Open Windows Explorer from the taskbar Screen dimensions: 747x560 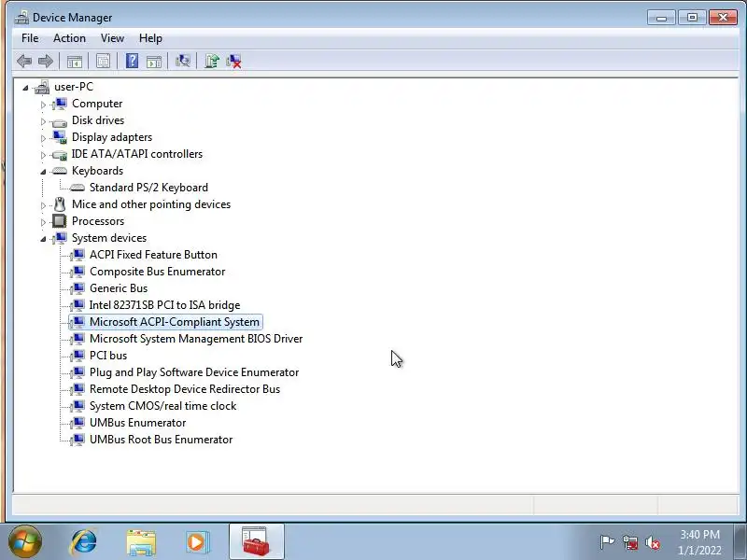(141, 542)
